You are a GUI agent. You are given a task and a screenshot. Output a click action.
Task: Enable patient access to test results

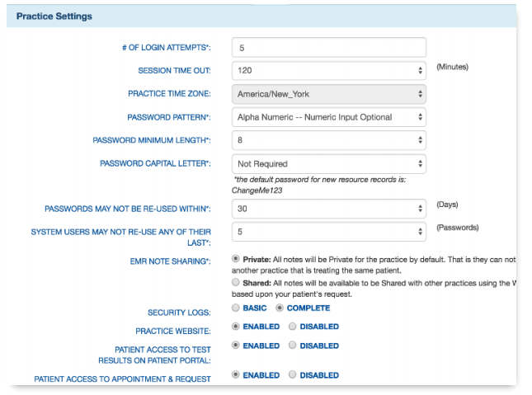[x=236, y=346]
